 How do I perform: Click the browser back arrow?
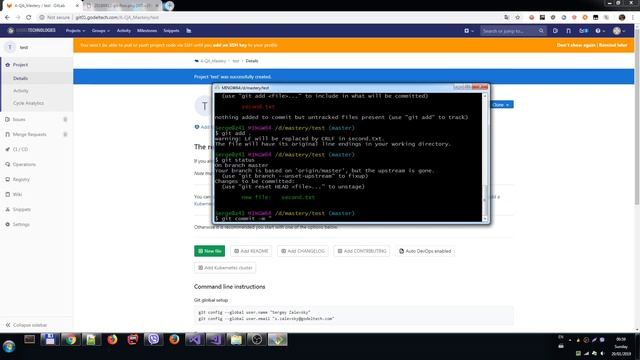pyautogui.click(x=7, y=18)
